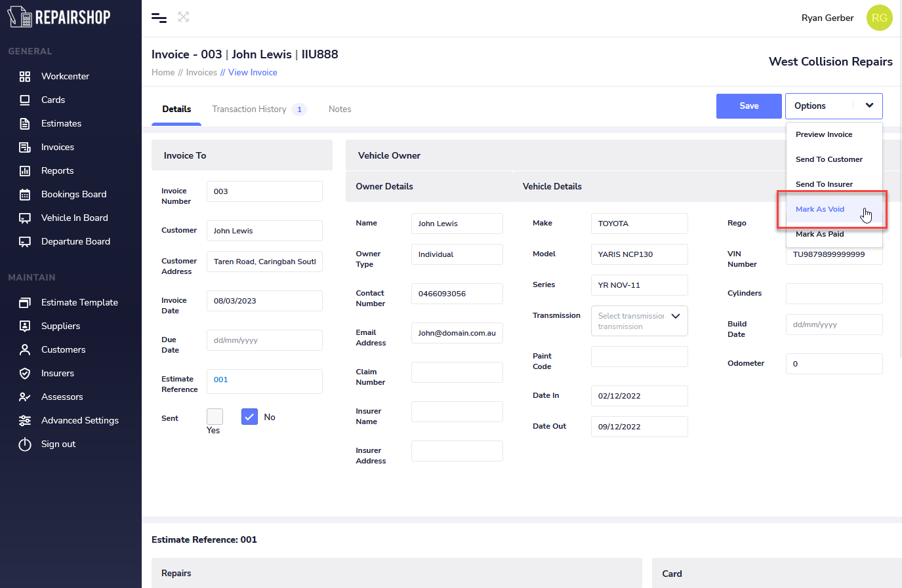The image size is (902, 588).
Task: Open the RG user avatar
Action: click(879, 18)
